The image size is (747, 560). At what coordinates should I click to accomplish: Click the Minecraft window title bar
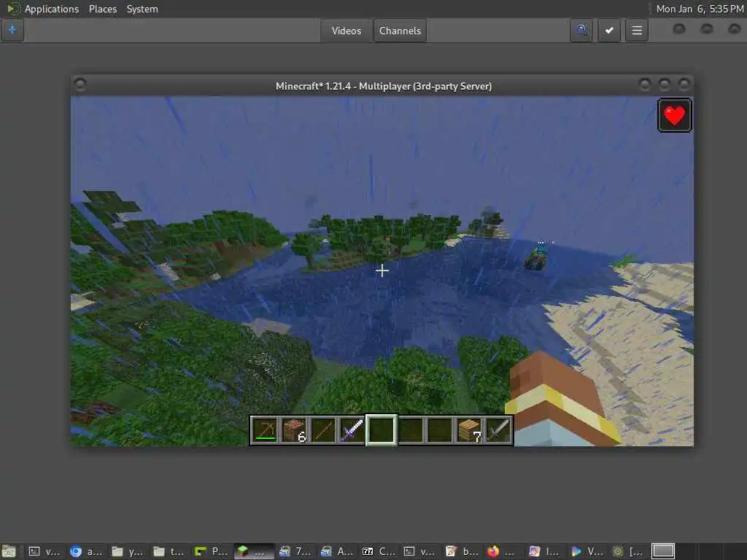coord(384,86)
